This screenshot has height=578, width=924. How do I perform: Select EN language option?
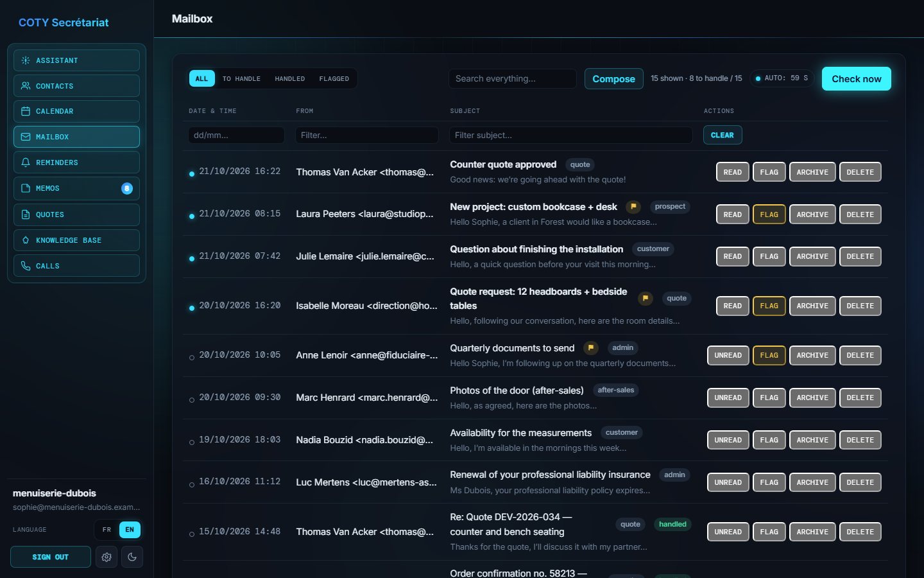[130, 530]
